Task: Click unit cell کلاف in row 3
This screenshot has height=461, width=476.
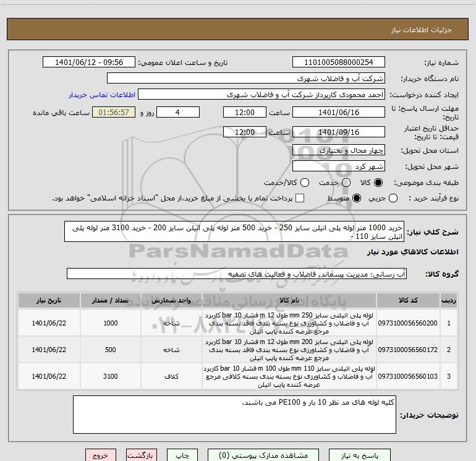Action: coord(171,376)
